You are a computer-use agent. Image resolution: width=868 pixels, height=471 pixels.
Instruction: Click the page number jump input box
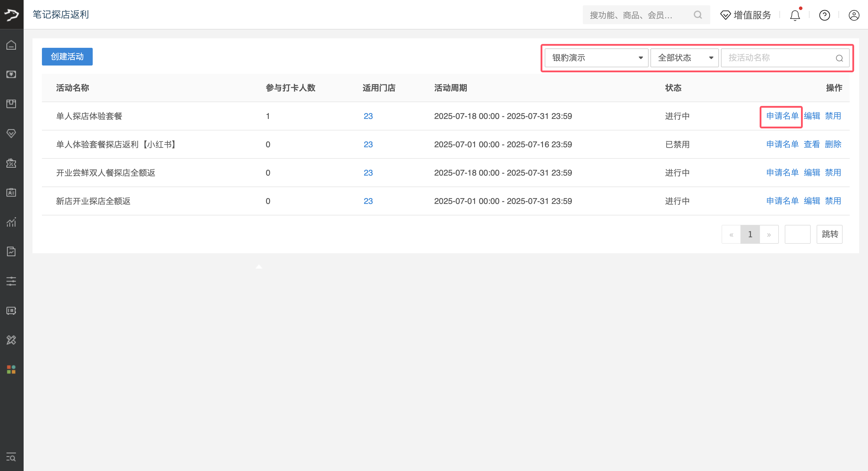coord(797,234)
